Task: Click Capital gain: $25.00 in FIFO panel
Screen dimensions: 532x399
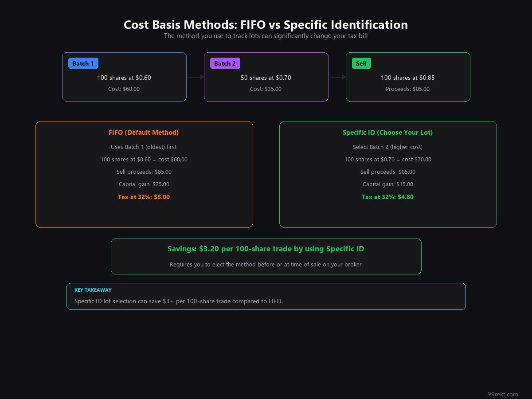Action: [x=144, y=184]
